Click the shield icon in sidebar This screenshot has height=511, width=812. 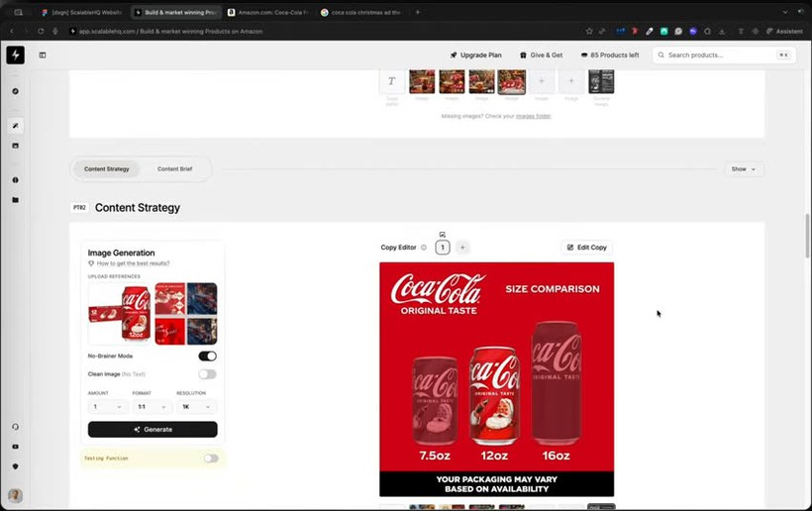click(x=16, y=466)
